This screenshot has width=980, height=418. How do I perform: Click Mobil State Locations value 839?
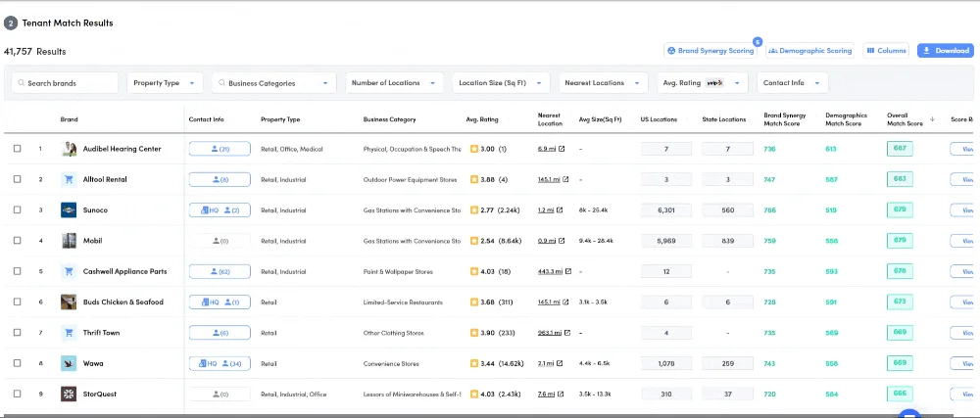click(727, 241)
